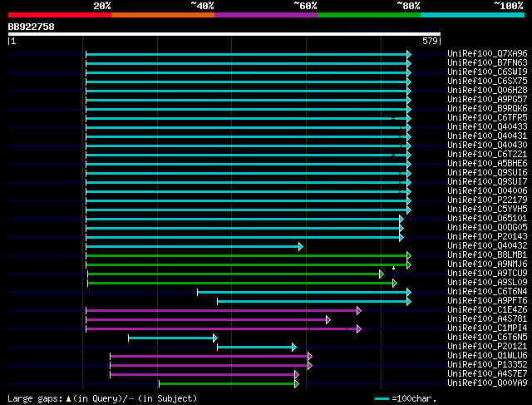Click the yellow query-gap symbol in the legend

tap(68, 398)
